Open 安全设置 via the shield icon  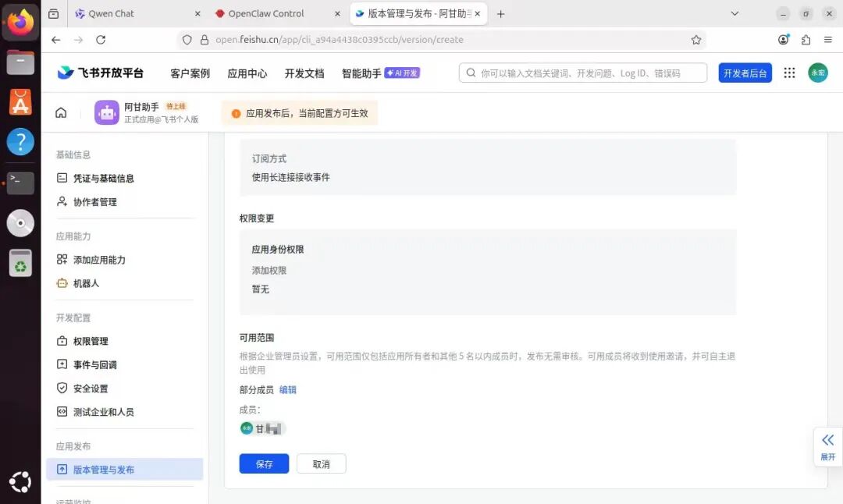pos(62,388)
